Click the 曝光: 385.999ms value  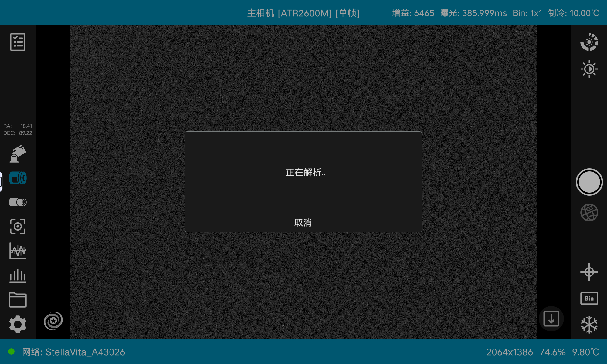click(473, 13)
